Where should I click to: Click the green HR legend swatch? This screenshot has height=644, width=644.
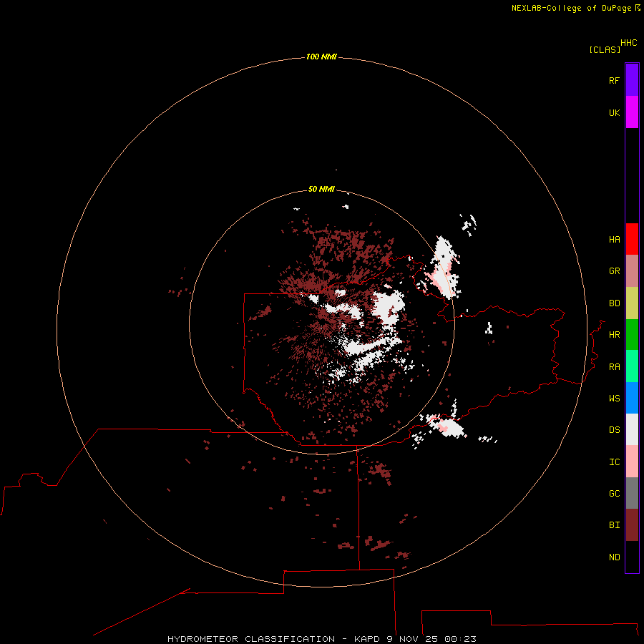point(632,335)
